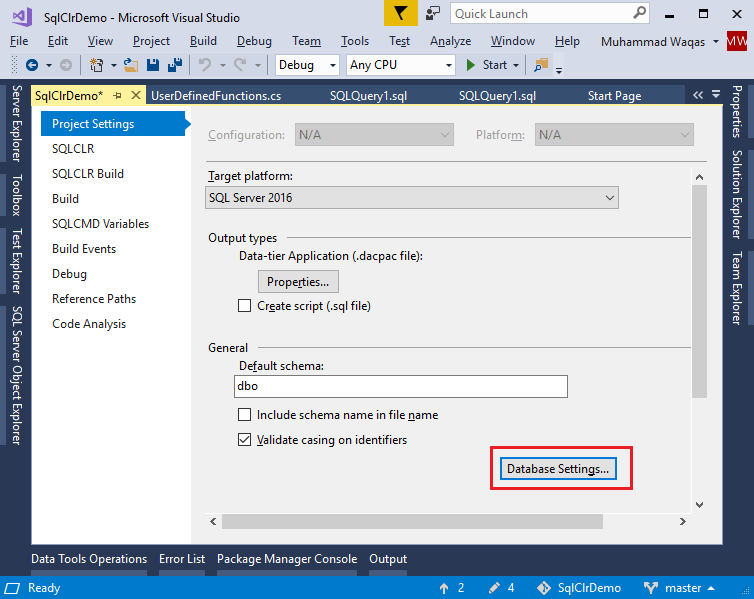The width and height of the screenshot is (754, 599).
Task: Expand the Start button dropdown arrow
Action: tap(516, 65)
